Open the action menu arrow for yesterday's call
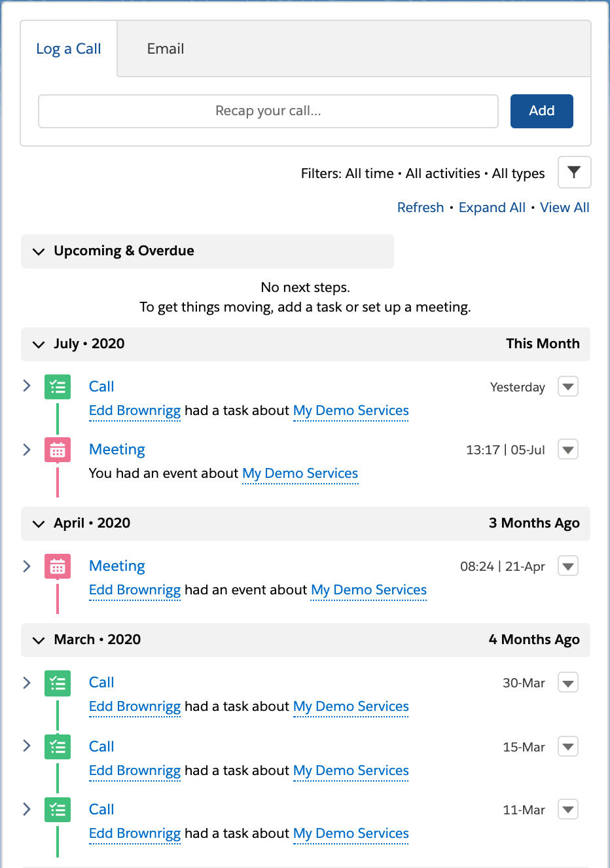 (568, 386)
